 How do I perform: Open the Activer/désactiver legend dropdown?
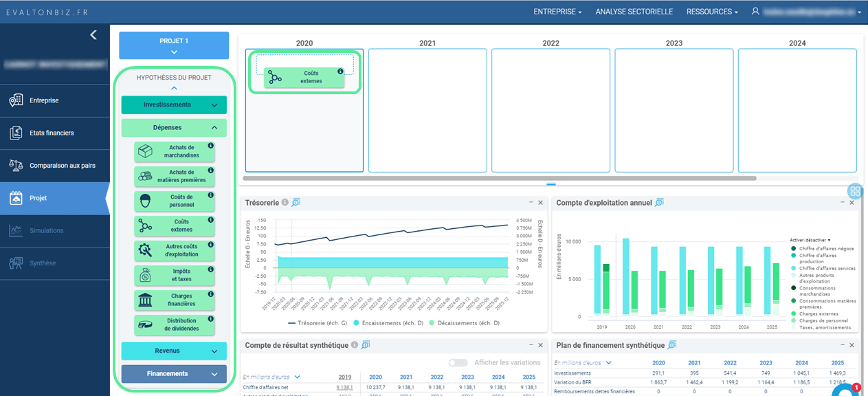click(x=810, y=240)
